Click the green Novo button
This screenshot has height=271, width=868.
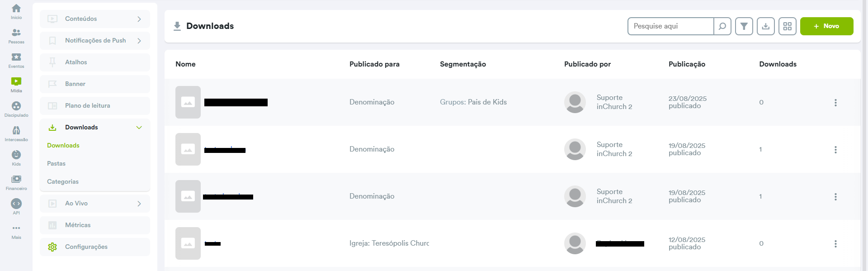pos(826,26)
